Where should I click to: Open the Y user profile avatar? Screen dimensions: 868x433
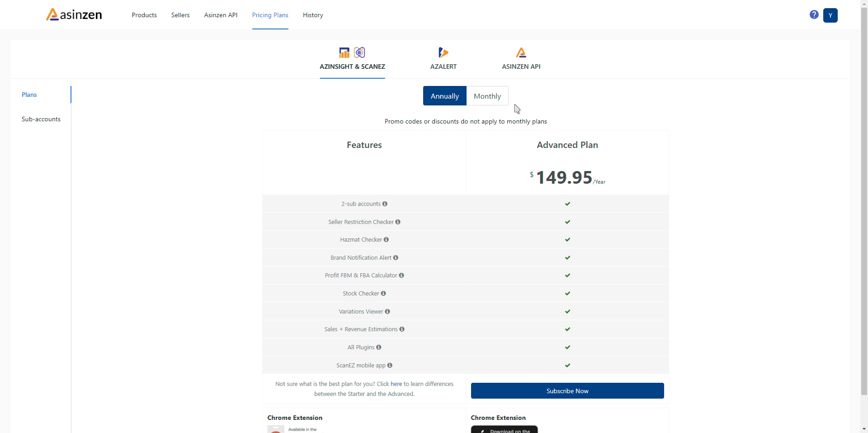830,15
